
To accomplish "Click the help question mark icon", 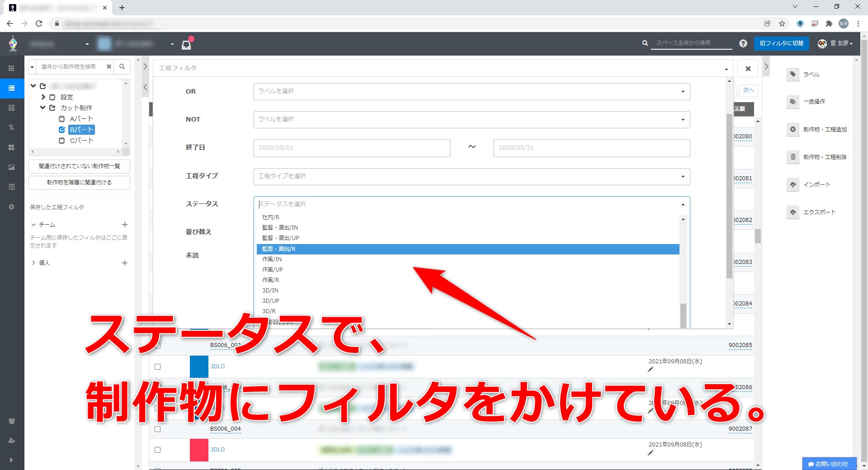I will 743,43.
